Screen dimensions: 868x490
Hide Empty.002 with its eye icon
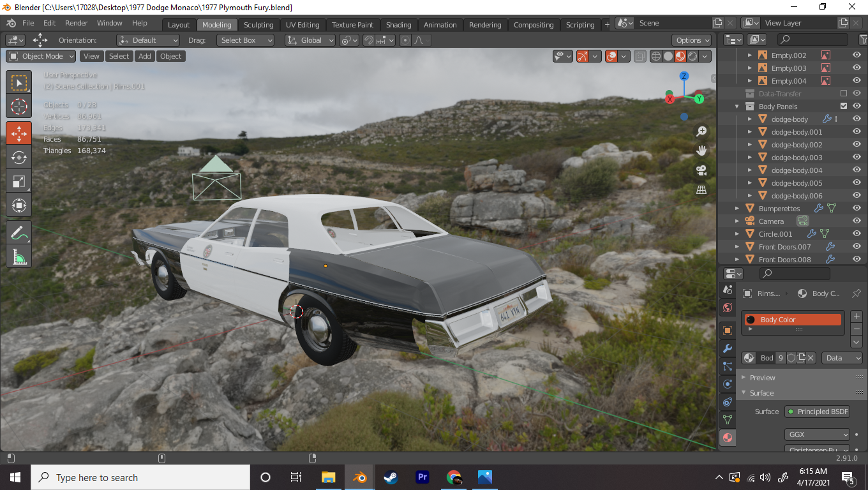tap(857, 56)
